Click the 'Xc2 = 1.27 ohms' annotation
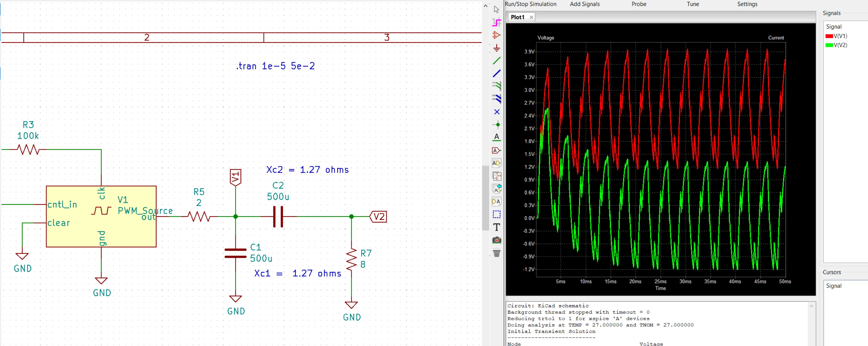Image resolution: width=868 pixels, height=346 pixels. (x=307, y=170)
